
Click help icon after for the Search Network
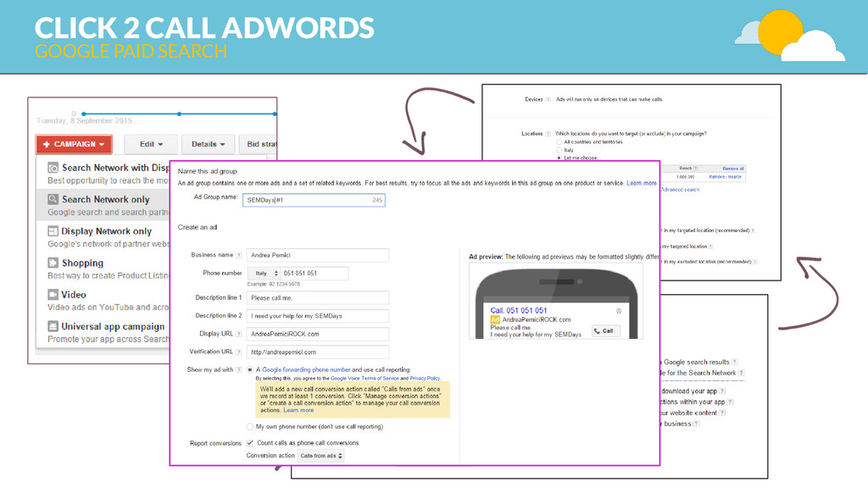[x=741, y=373]
